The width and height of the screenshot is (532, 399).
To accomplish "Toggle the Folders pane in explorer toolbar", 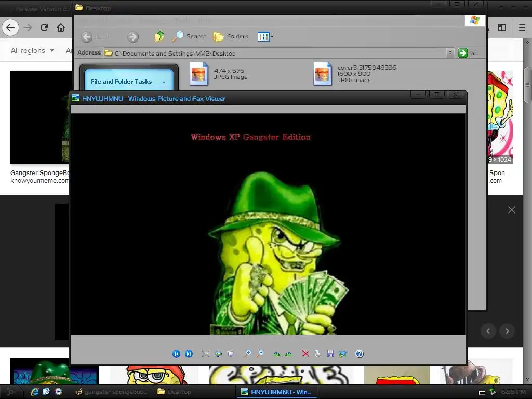I will coord(231,36).
